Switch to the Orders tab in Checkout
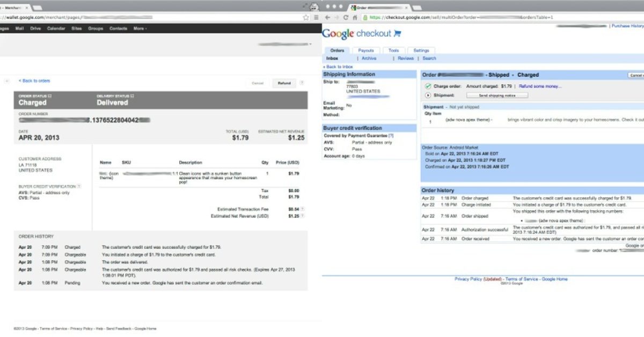The height and width of the screenshot is (337, 644). pos(337,50)
